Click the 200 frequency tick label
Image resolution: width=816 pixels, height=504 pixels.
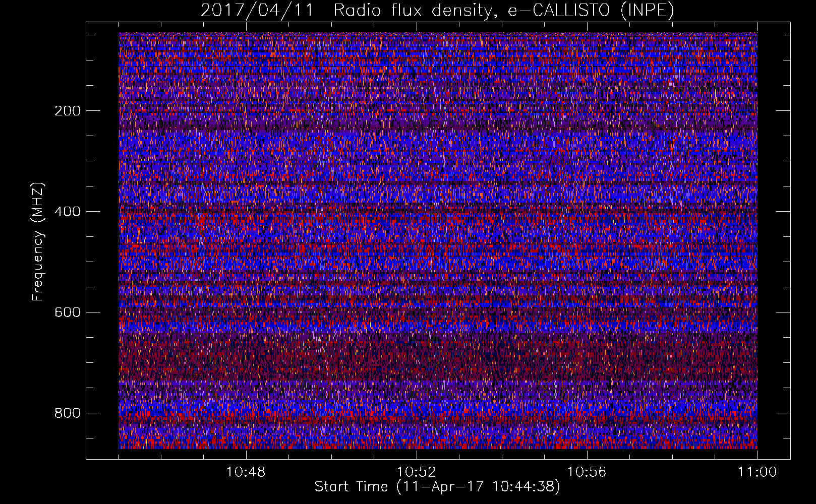pos(67,111)
